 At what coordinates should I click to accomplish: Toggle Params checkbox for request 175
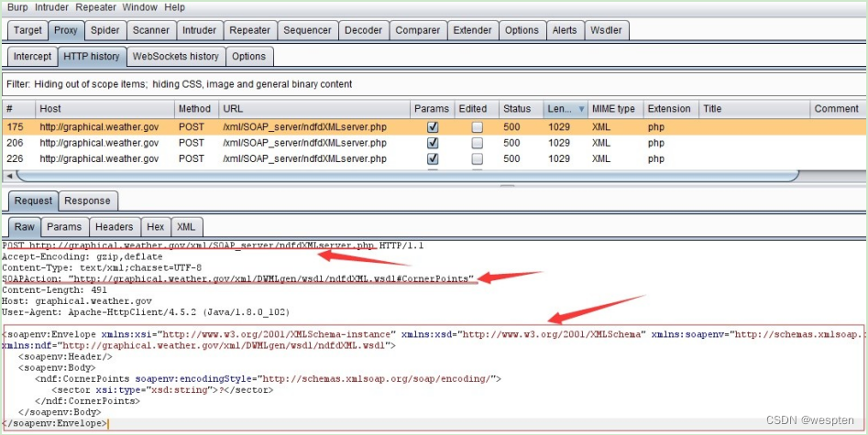(433, 127)
